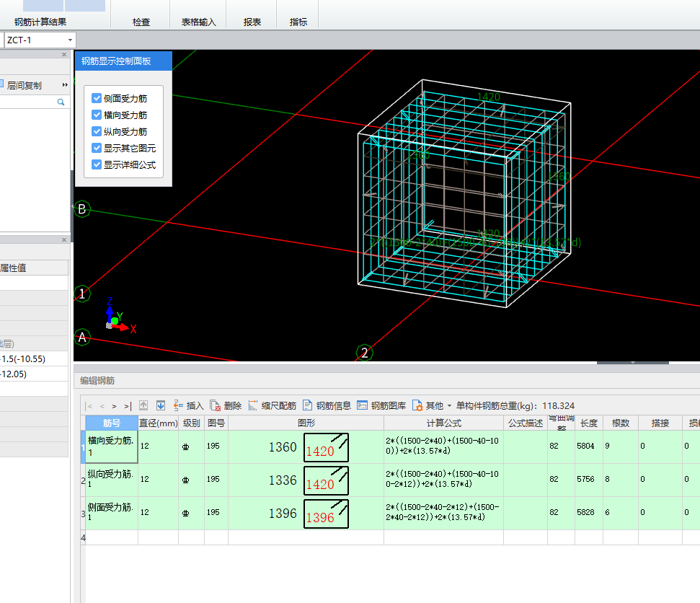Click the 层间复制 button
Screen dimensions: 700x603
20,85
